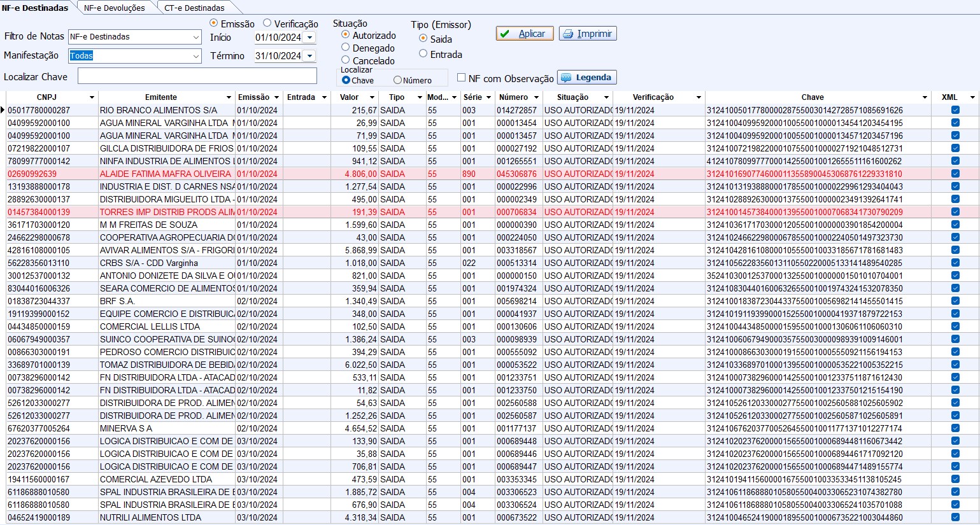This screenshot has width=980, height=525.
Task: Open the Emitente column filter arrow
Action: (x=229, y=97)
